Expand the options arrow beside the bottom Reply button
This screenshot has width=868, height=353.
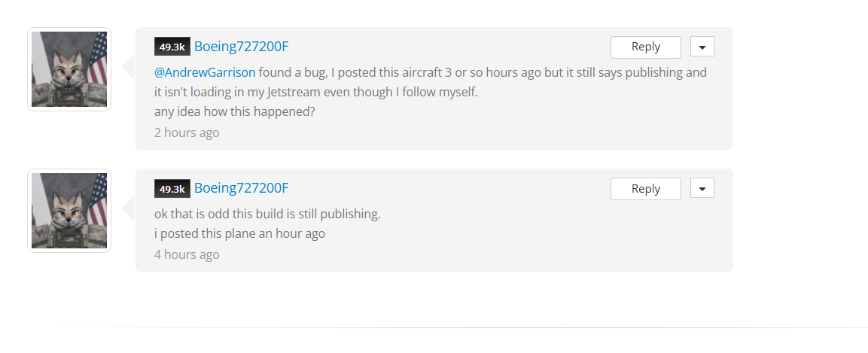click(702, 189)
